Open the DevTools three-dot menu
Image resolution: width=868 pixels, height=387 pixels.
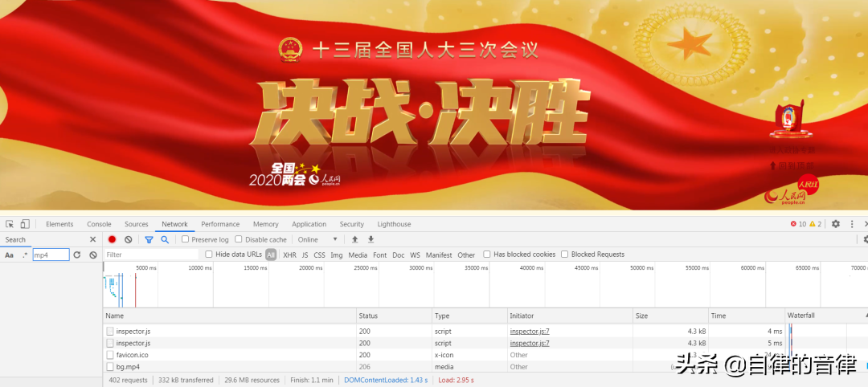(x=854, y=224)
